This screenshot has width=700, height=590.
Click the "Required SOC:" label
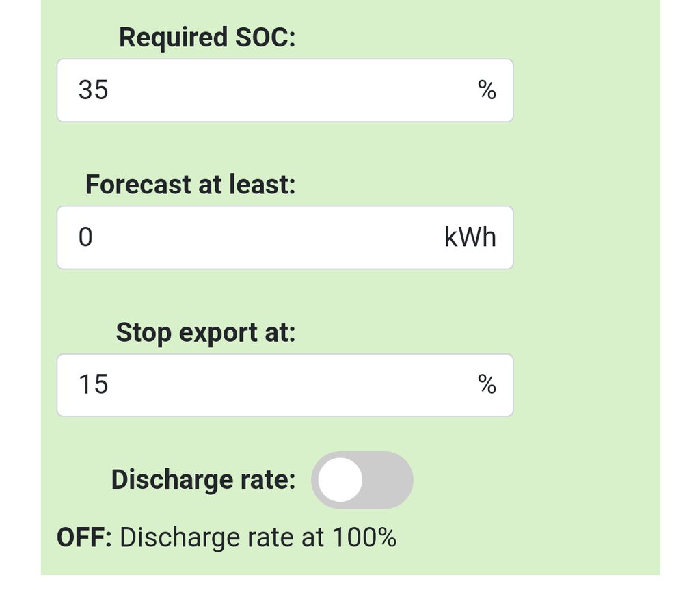207,38
